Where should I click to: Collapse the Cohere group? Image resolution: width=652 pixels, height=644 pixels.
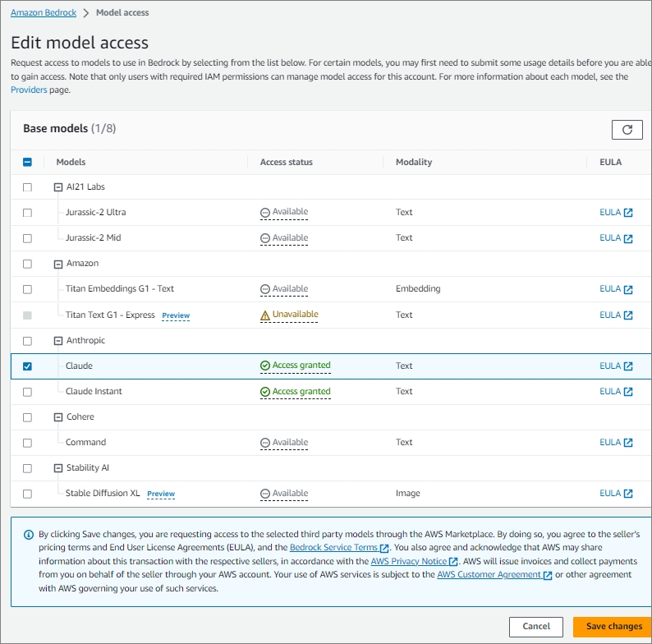tap(58, 417)
